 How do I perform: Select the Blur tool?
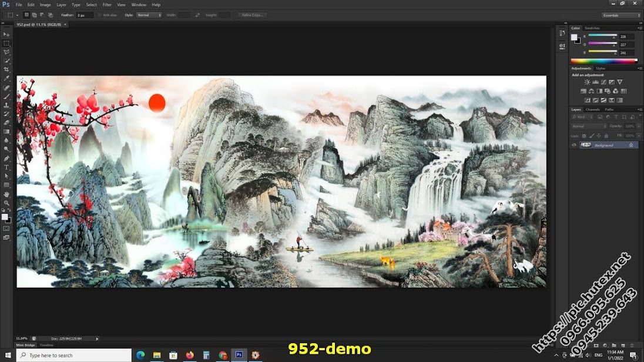coord(6,140)
